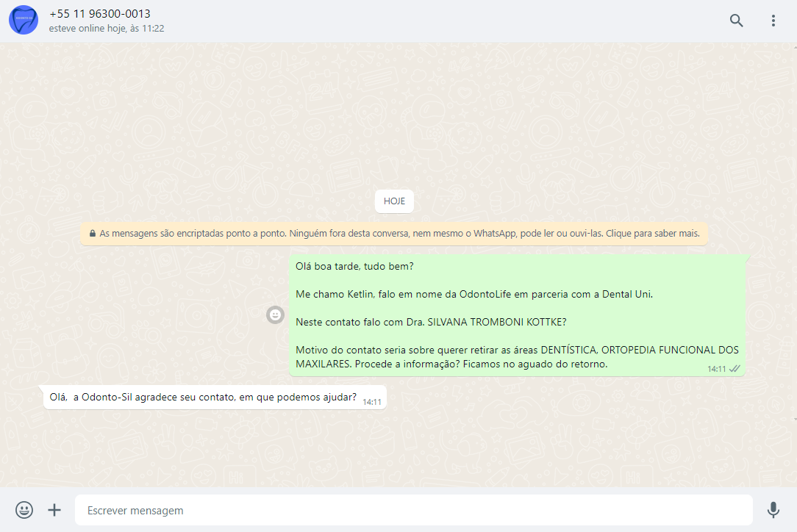
Task: Click the encryption notice banner
Action: pos(394,234)
